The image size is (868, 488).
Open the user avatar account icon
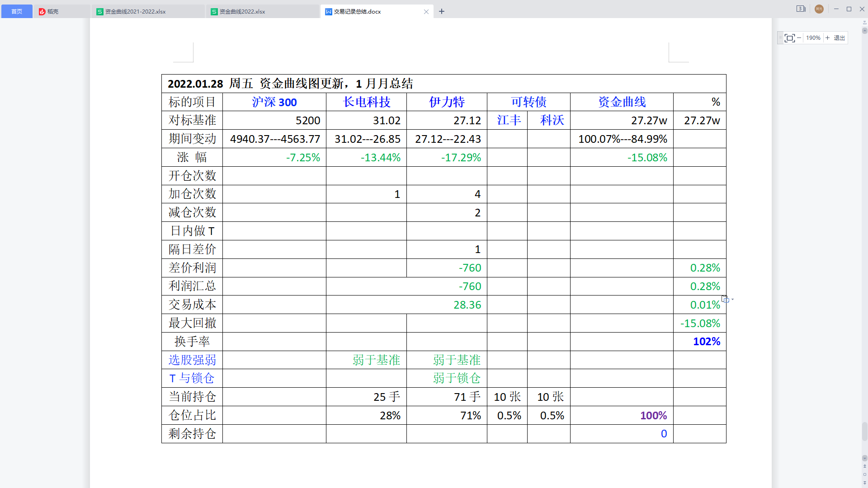819,9
